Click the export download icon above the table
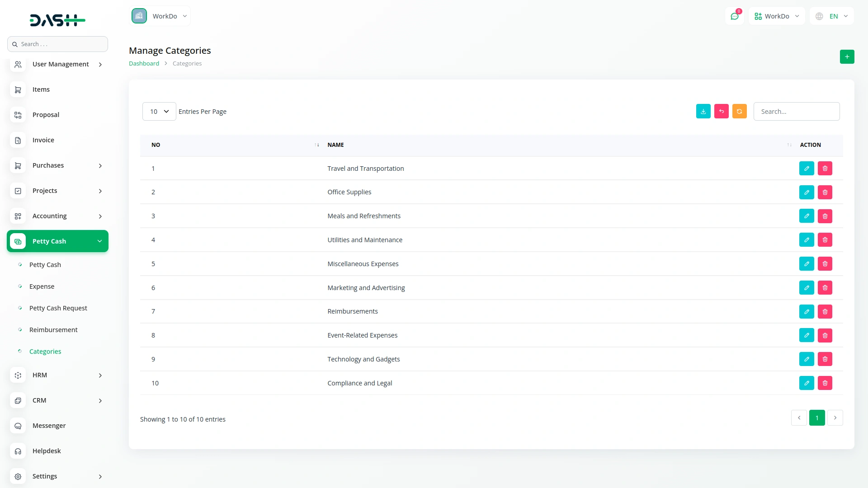This screenshot has width=868, height=488. tap(703, 111)
